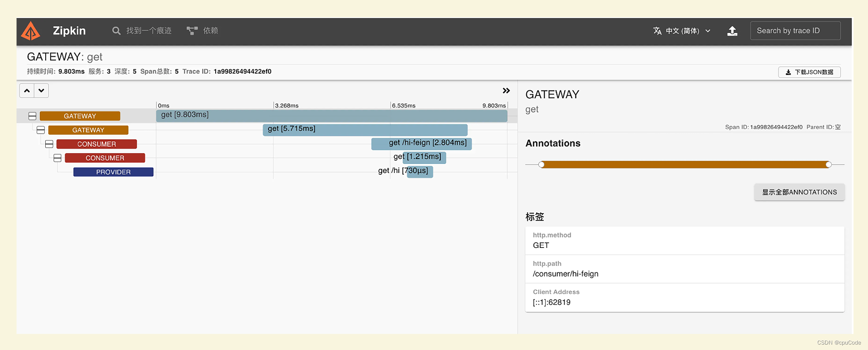Image resolution: width=868 pixels, height=350 pixels.
Task: Select the get [9.803ms] span bar
Action: click(x=332, y=116)
